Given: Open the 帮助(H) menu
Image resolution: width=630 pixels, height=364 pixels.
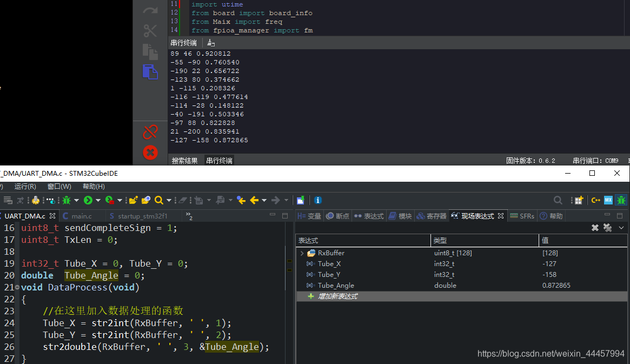Looking at the screenshot, I should pyautogui.click(x=94, y=187).
